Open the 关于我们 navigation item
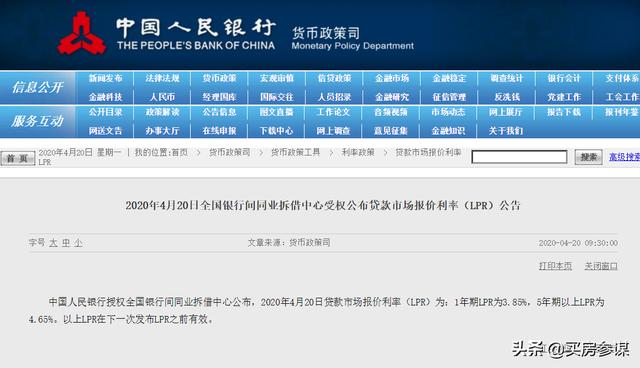 point(506,131)
